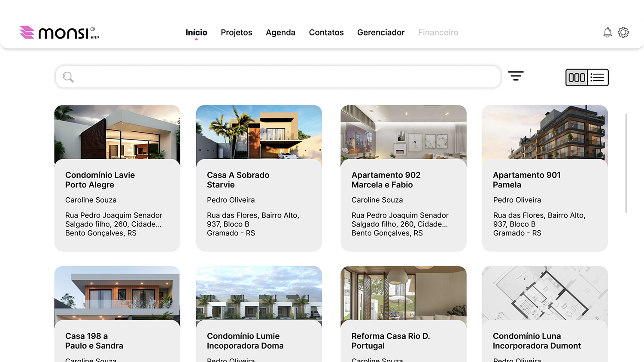Select the Financeiro tab
Viewport: 644px width, 362px height.
point(438,33)
